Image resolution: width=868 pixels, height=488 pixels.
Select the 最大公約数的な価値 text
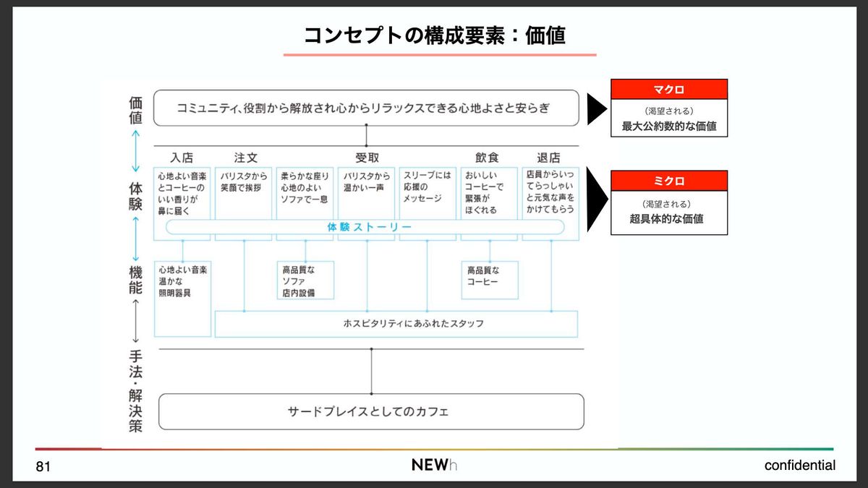pyautogui.click(x=669, y=127)
